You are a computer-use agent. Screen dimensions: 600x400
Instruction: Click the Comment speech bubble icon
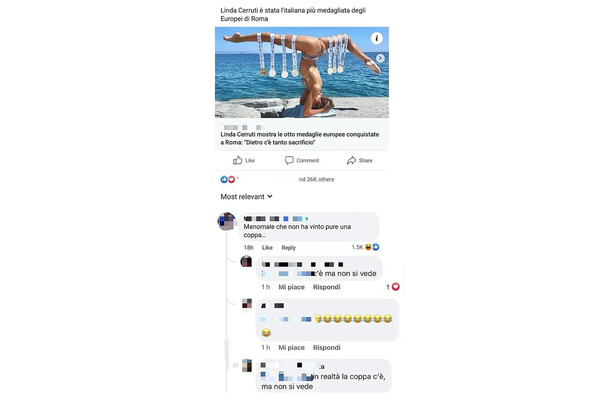[x=289, y=160]
